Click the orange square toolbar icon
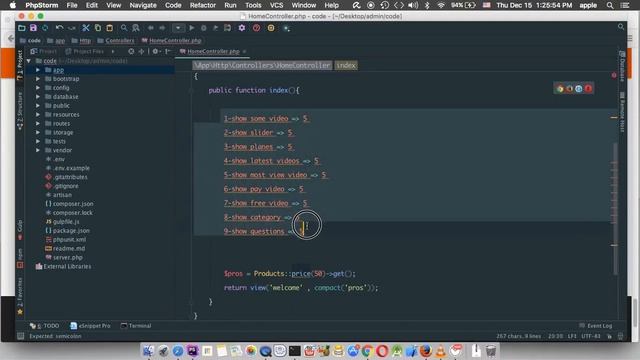The width and height of the screenshot is (640, 360). [x=271, y=28]
